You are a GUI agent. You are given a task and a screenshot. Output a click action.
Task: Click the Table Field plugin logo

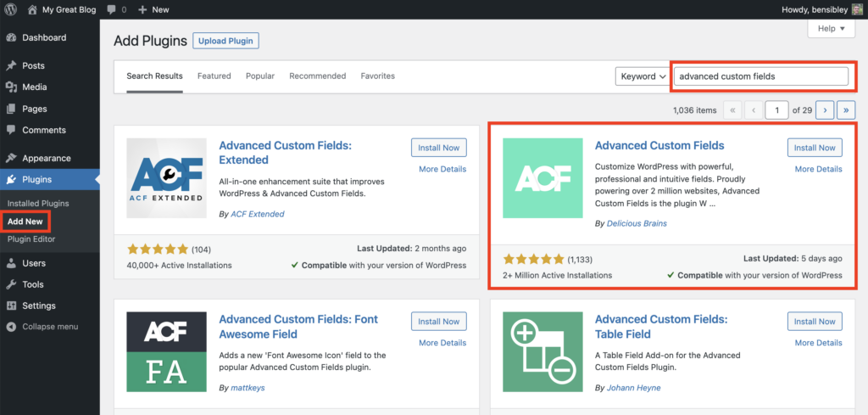tap(542, 351)
